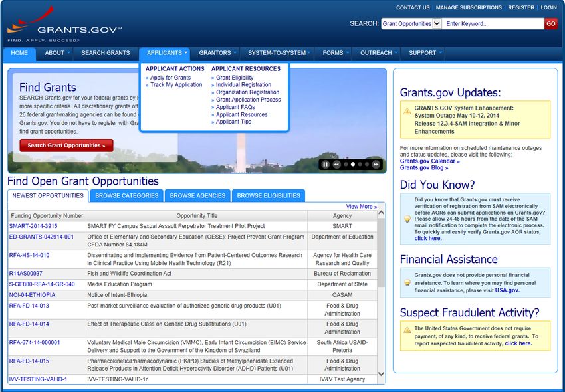Open the Grants.gov Calendar link

click(x=429, y=161)
